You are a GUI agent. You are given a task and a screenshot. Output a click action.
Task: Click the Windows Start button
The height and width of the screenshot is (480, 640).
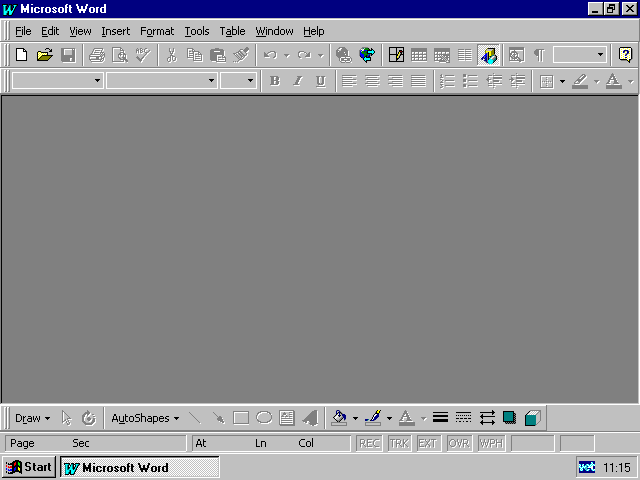coord(29,467)
